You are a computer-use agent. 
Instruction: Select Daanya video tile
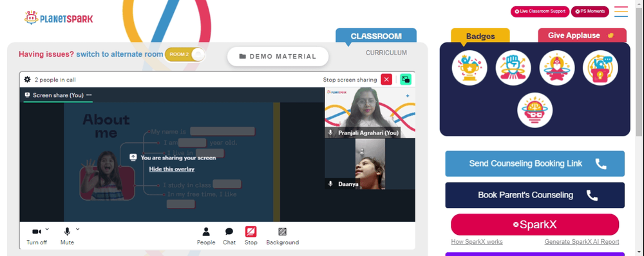point(370,164)
